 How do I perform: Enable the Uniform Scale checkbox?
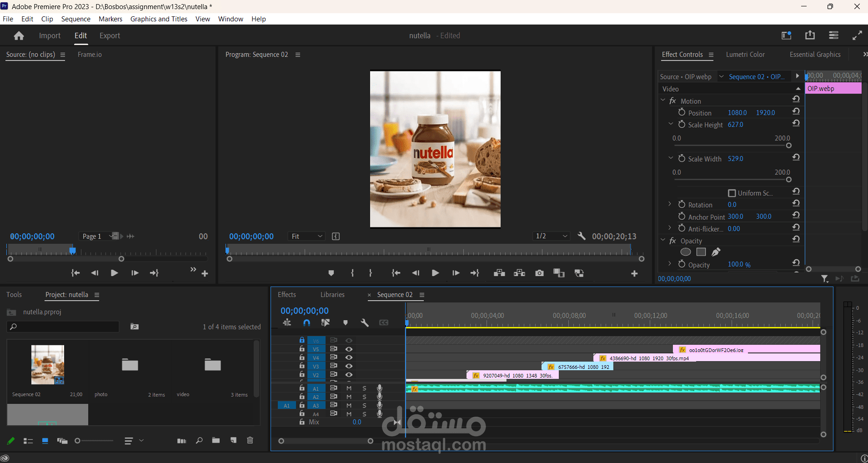(x=732, y=193)
